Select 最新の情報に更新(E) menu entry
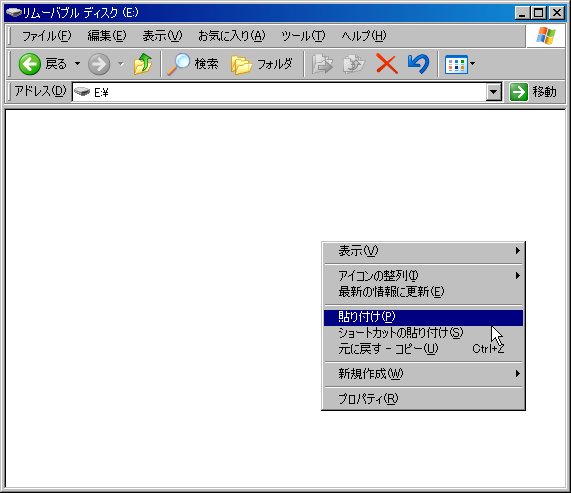Screen dimensions: 571x493 (x=423, y=292)
